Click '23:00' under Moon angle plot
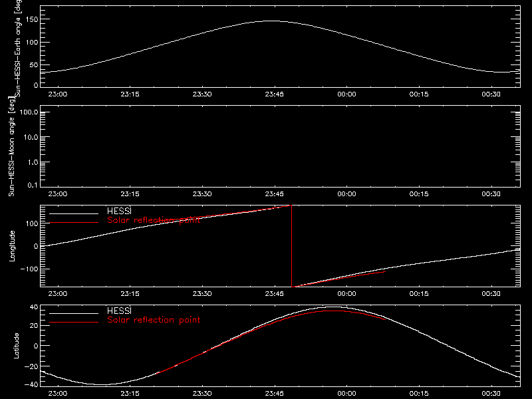Screen dimensions: 532x399 click(x=58, y=194)
